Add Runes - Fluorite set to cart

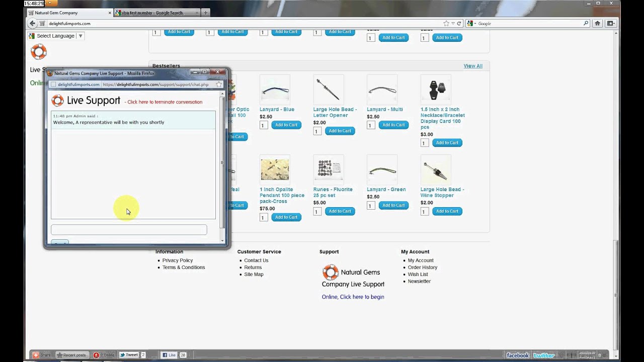(x=340, y=211)
